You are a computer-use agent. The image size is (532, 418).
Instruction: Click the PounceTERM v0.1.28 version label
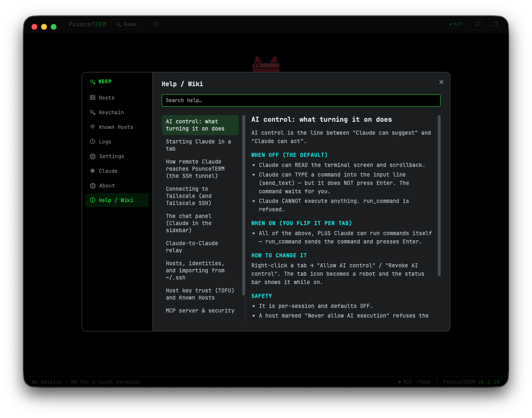coord(471,382)
